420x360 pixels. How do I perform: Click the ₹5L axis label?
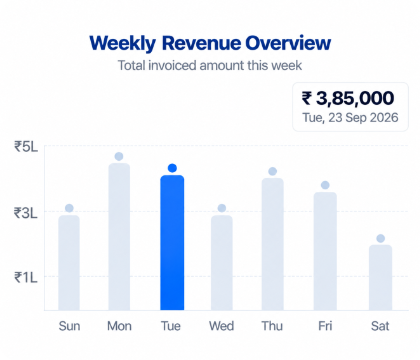coord(26,146)
